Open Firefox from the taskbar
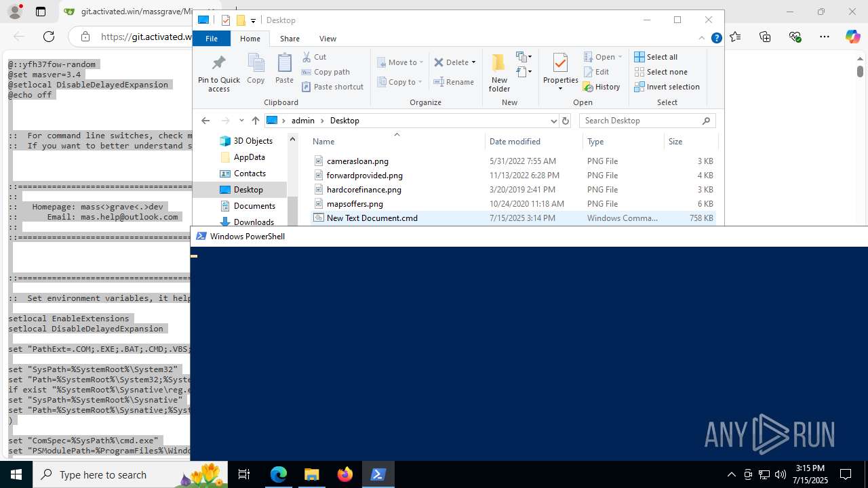The width and height of the screenshot is (868, 488). [x=345, y=474]
